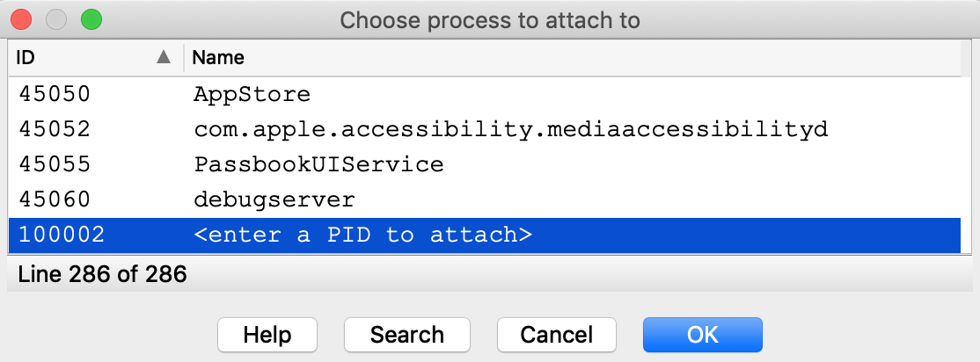
Task: Select com.apple.accessibility.mediaaccessibilityd process
Action: (x=510, y=129)
